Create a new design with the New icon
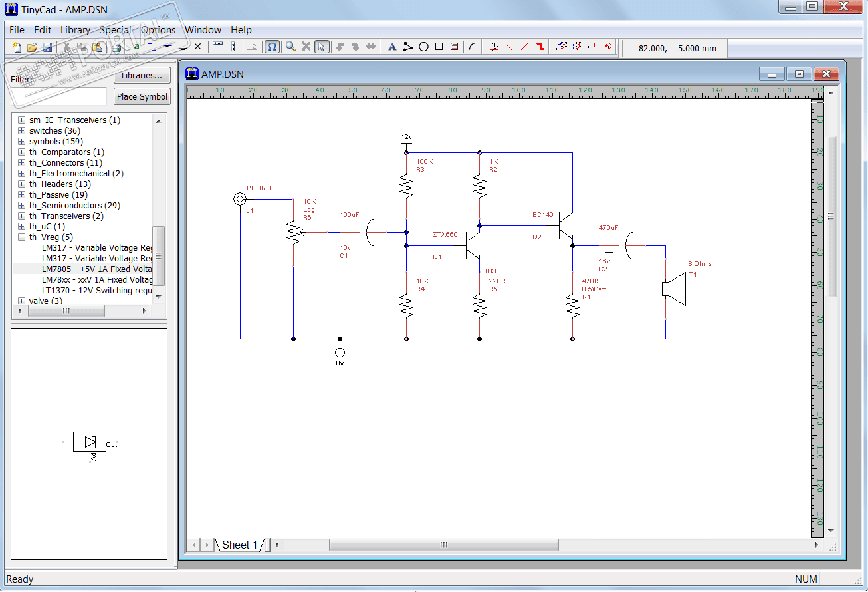868x592 pixels. tap(17, 47)
